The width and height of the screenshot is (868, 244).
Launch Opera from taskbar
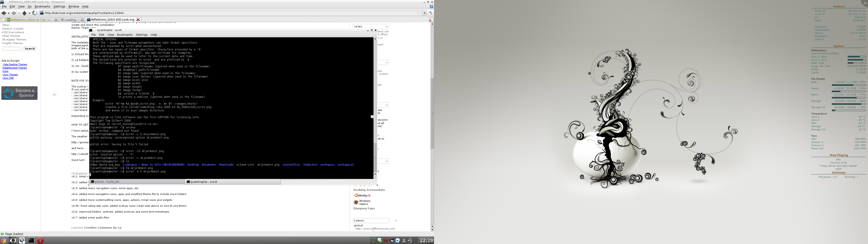(x=40, y=240)
